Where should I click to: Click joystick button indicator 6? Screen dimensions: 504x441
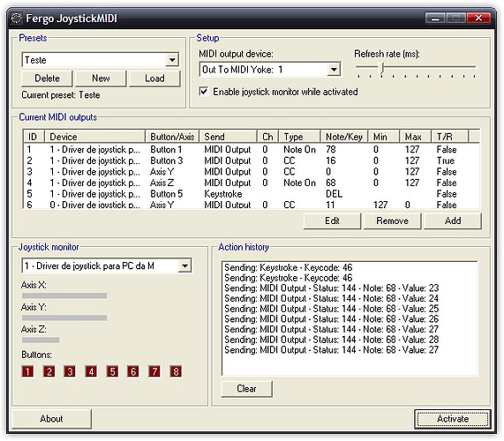click(x=133, y=371)
